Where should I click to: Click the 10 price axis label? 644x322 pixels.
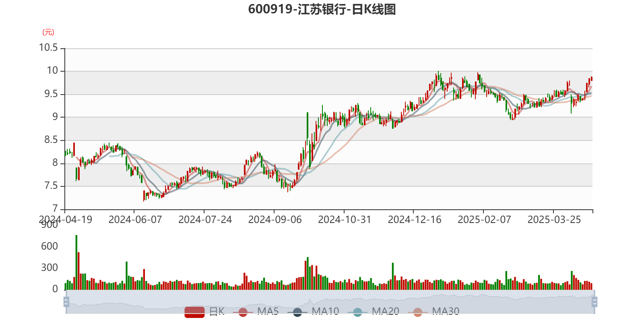click(x=52, y=70)
